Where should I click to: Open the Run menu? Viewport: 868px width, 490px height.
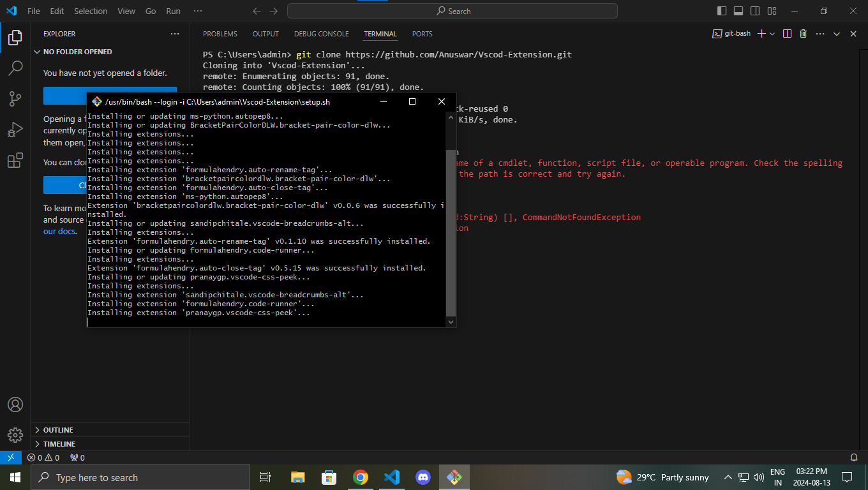click(173, 11)
